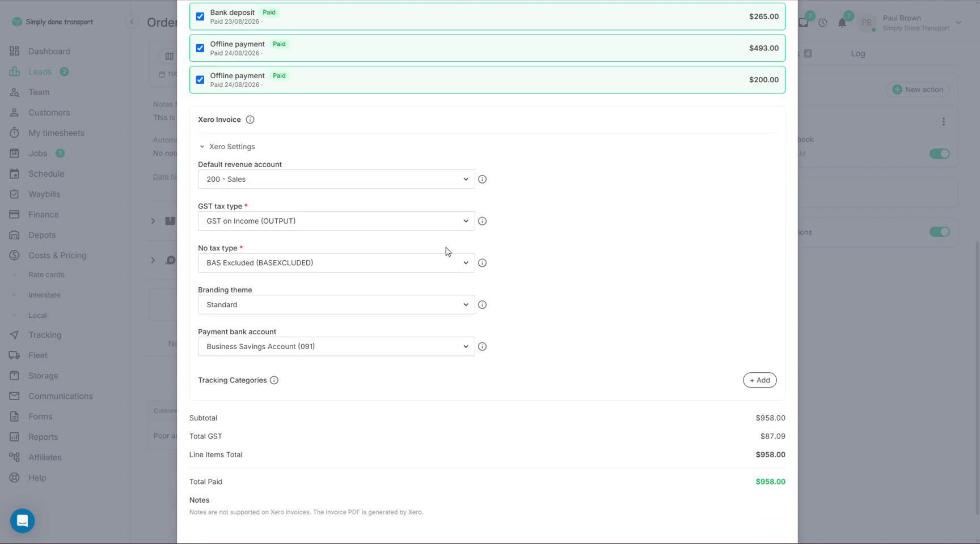Uncheck the $200.00 Offline payment
This screenshot has width=980, height=544.
[x=200, y=80]
